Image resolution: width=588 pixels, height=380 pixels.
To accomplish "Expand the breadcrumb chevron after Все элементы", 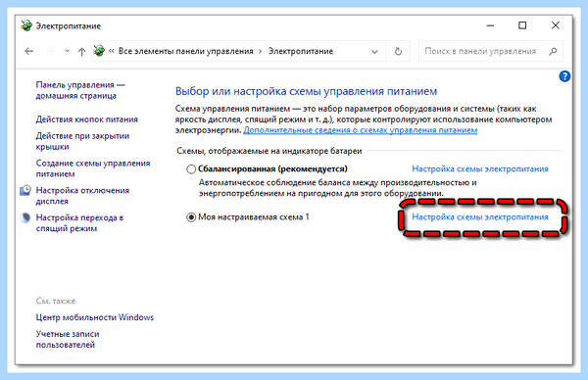I will pos(261,51).
